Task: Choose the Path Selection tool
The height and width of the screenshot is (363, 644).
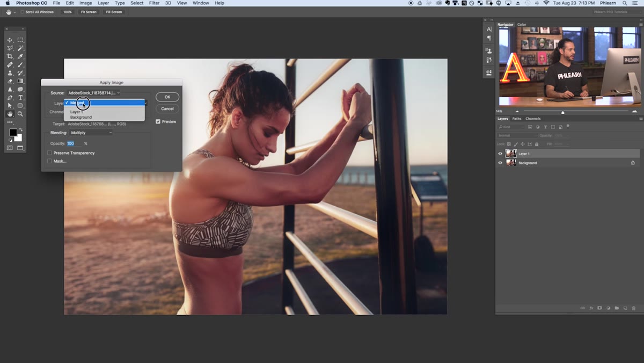Action: tap(10, 106)
